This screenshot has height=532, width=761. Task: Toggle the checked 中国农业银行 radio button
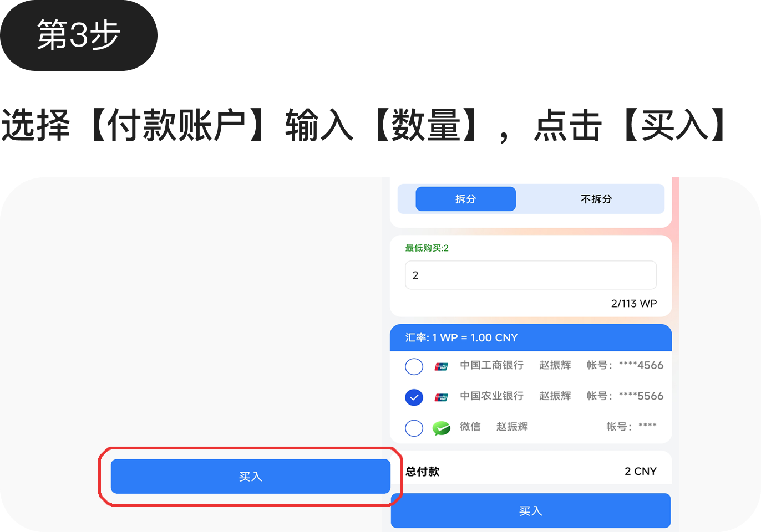(414, 397)
